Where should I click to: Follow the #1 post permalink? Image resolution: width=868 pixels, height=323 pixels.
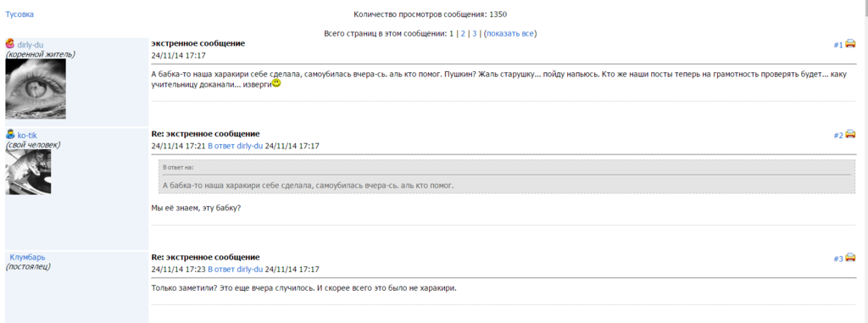[838, 45]
